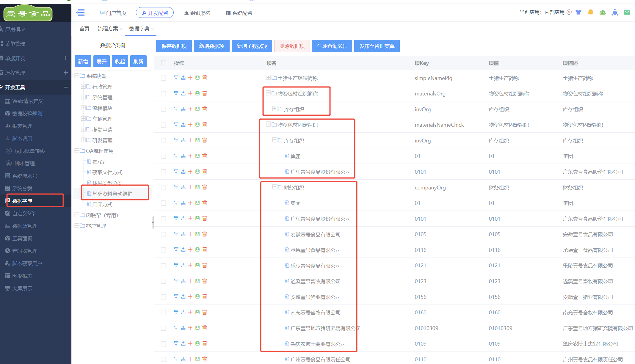Image resolution: width=635 pixels, height=364 pixels.
Task: Expand the 肉联帮（专用）tree node
Action: [77, 215]
